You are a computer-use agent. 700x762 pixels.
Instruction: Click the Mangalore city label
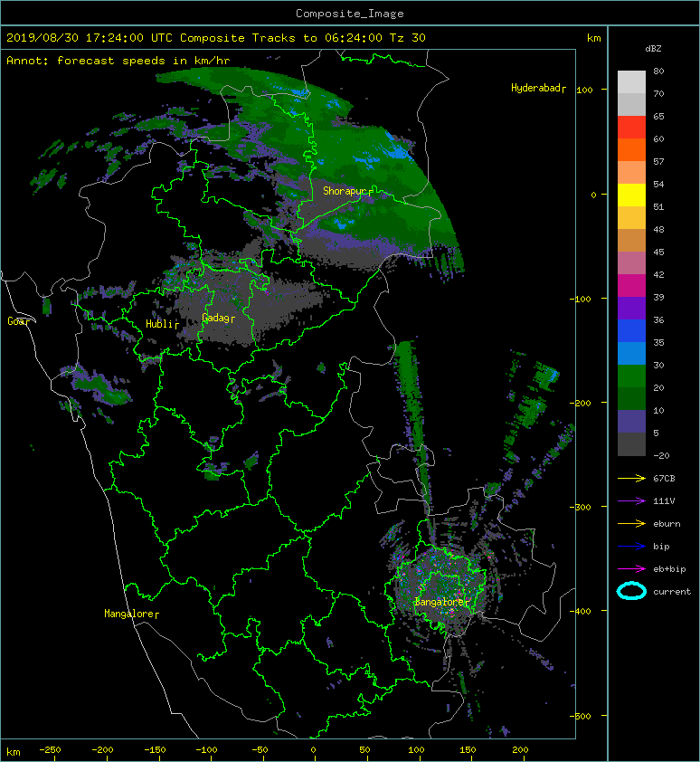point(128,614)
